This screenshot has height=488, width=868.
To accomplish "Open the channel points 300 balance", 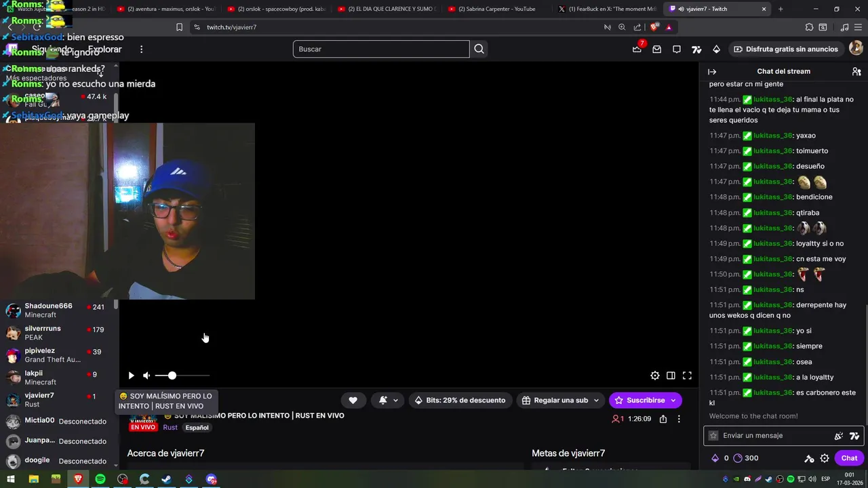I will tap(746, 458).
